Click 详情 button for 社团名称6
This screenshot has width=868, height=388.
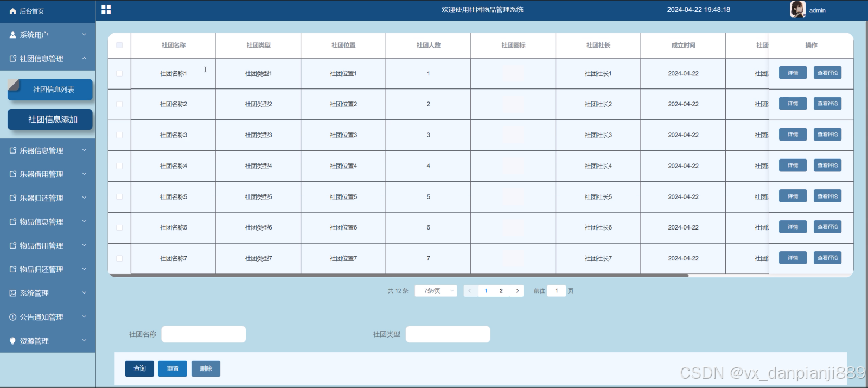pyautogui.click(x=793, y=227)
